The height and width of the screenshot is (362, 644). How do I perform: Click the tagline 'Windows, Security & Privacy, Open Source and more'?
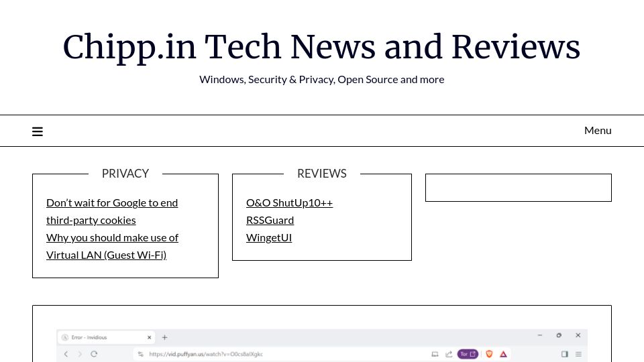pyautogui.click(x=321, y=79)
